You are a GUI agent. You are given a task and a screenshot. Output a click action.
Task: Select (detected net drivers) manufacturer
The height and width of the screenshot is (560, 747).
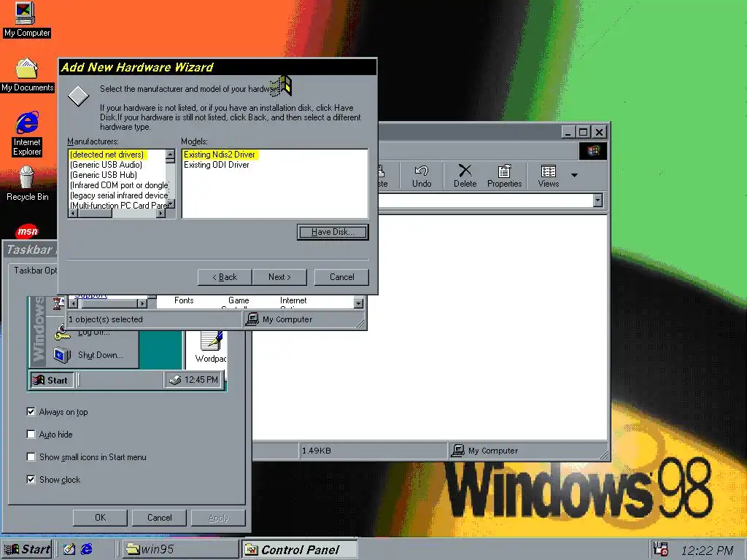(107, 155)
